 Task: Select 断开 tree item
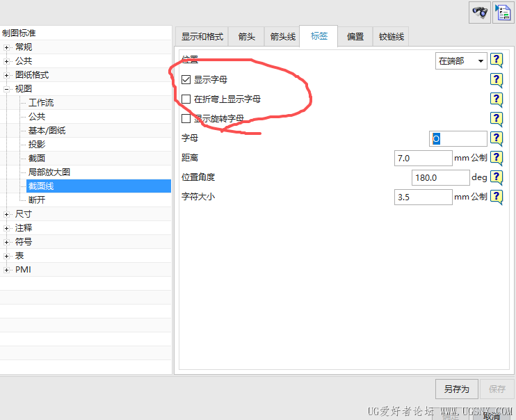pos(37,200)
